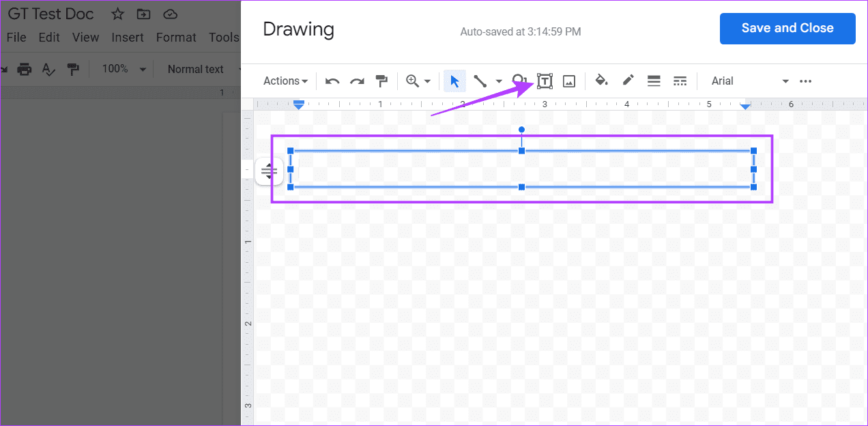Click the Image icon in the drawing toolbar

click(x=569, y=81)
